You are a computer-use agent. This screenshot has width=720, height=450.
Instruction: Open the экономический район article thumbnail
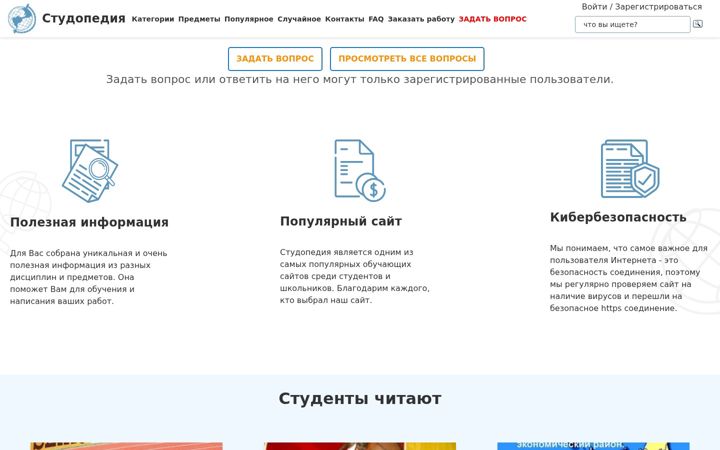pyautogui.click(x=593, y=446)
